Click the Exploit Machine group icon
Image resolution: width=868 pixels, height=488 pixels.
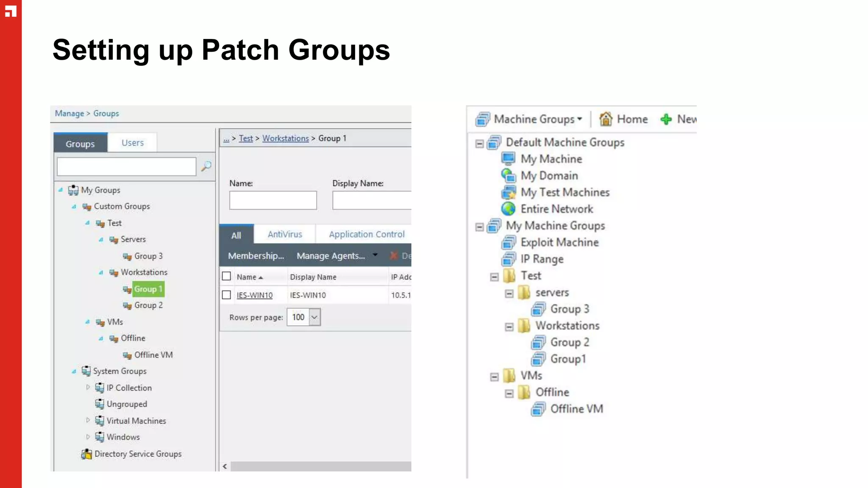pyautogui.click(x=509, y=242)
